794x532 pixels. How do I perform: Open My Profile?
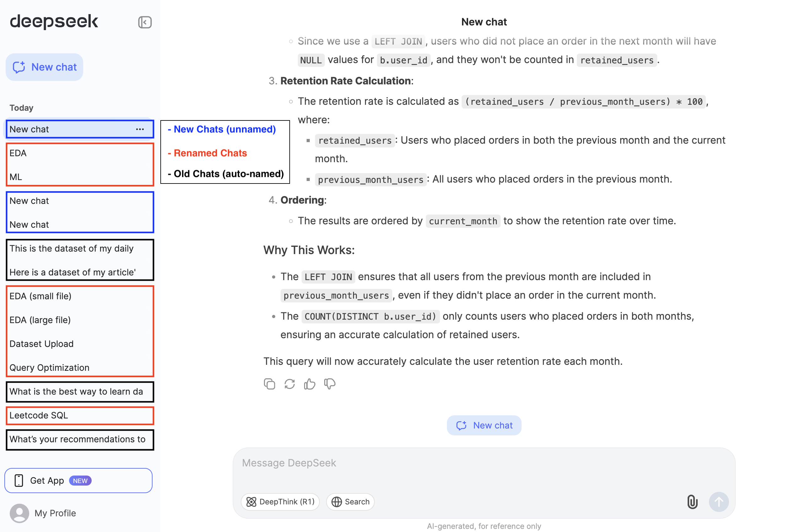(x=43, y=513)
